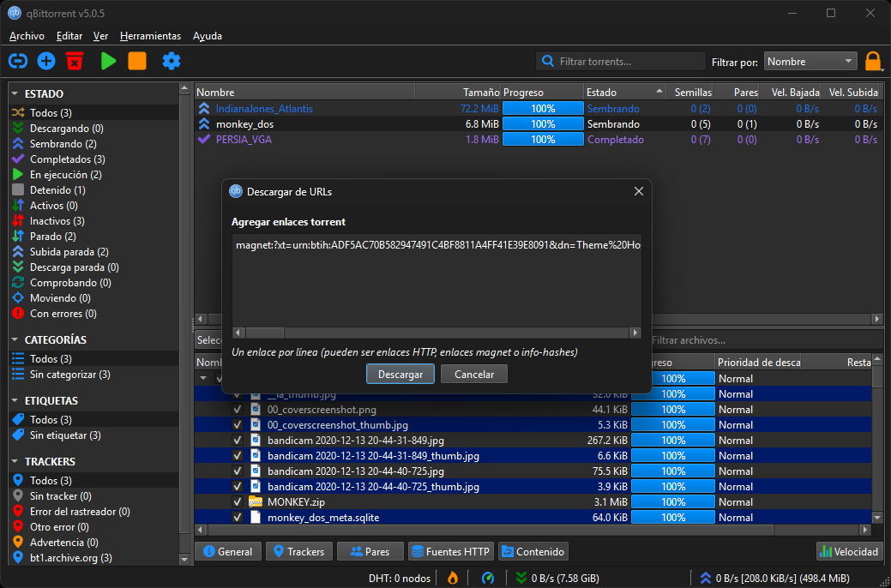Click the red delete torrent icon
Image resolution: width=891 pixels, height=588 pixels.
tap(75, 61)
